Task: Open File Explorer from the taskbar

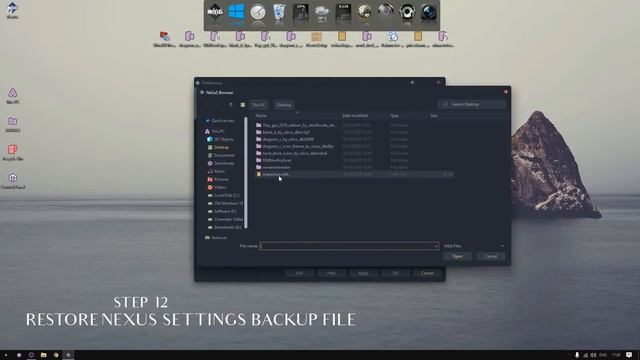Action: 44,355
